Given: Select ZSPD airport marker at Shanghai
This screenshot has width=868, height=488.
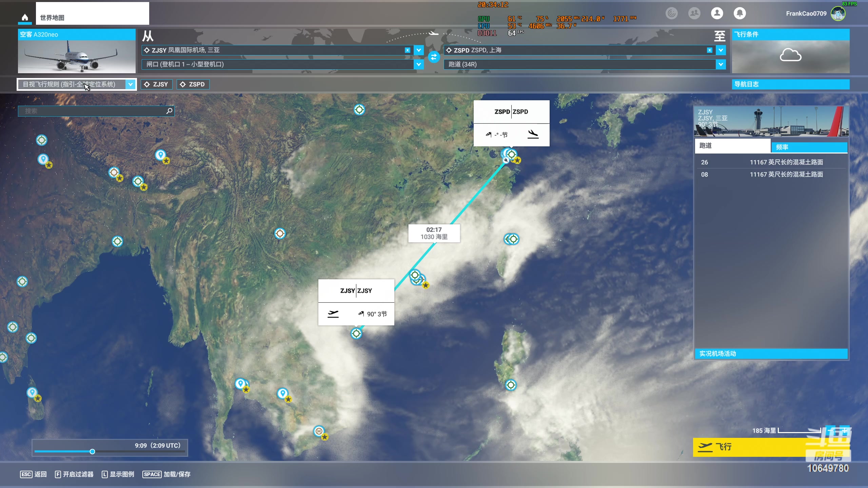Looking at the screenshot, I should 512,155.
